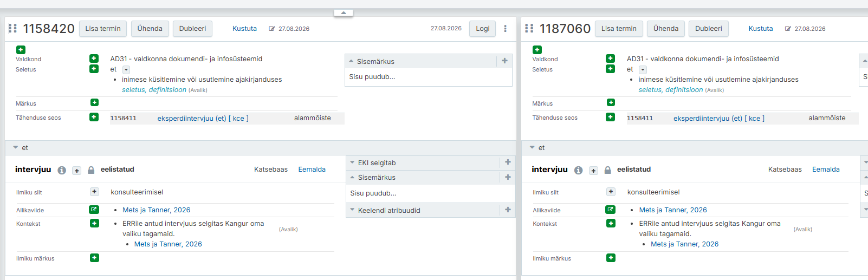Click the drag handle beside 1158420
Screen dimensions: 868x280
coord(13,28)
